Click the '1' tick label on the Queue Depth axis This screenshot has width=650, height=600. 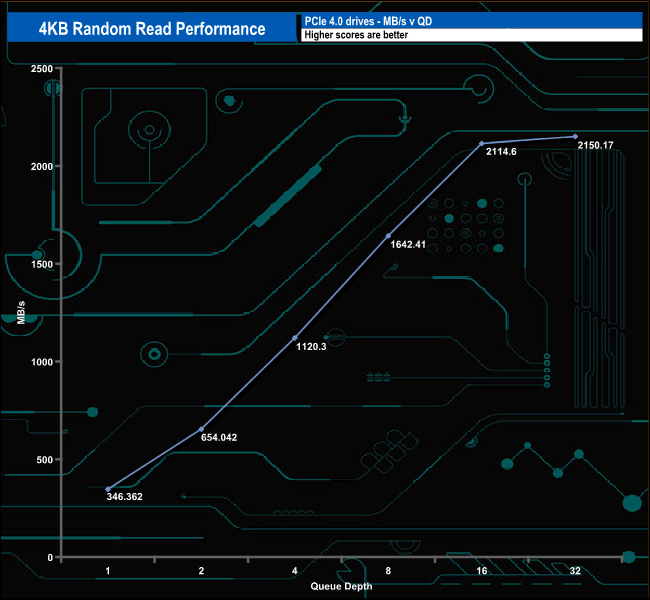click(108, 570)
